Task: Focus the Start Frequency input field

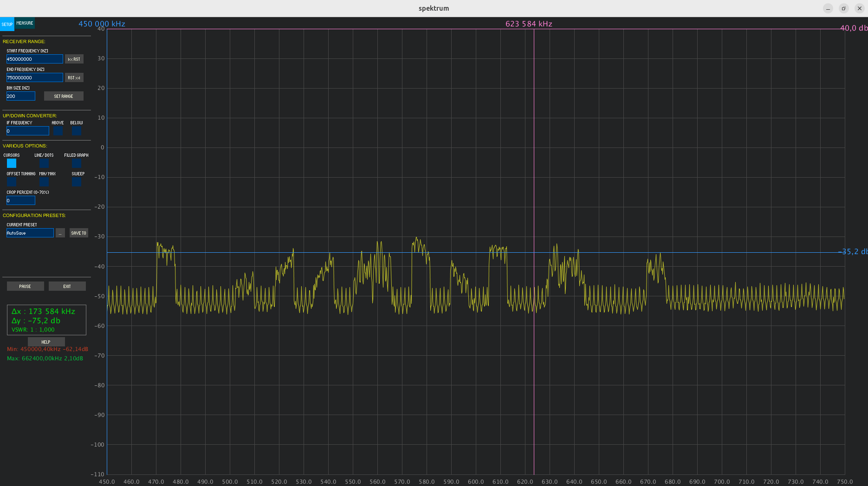Action: (x=35, y=59)
